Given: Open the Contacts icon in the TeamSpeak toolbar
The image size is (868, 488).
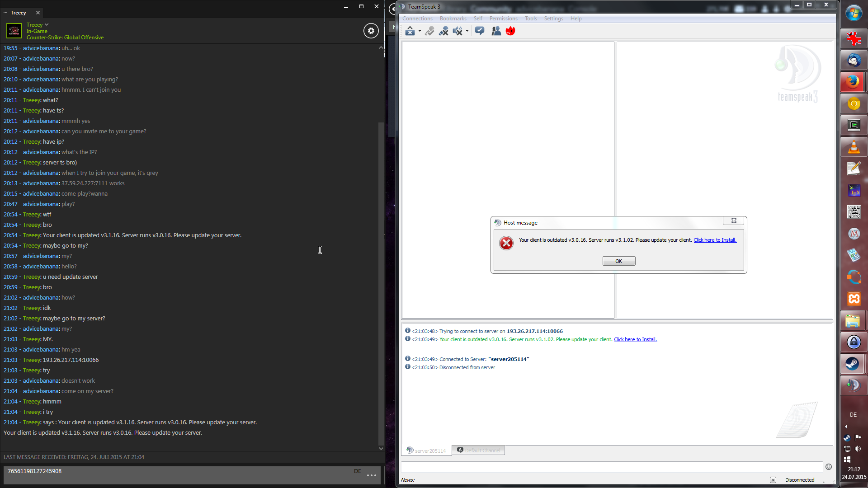Looking at the screenshot, I should (496, 31).
